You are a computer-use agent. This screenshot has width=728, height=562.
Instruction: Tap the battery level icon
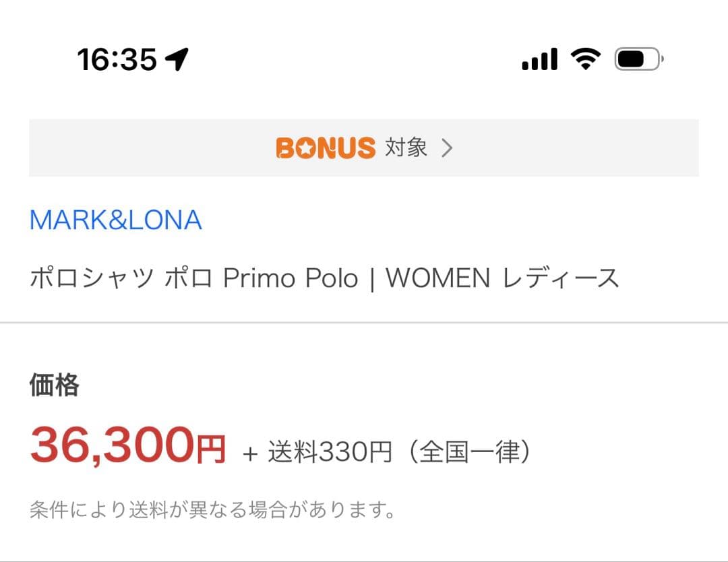pyautogui.click(x=639, y=59)
